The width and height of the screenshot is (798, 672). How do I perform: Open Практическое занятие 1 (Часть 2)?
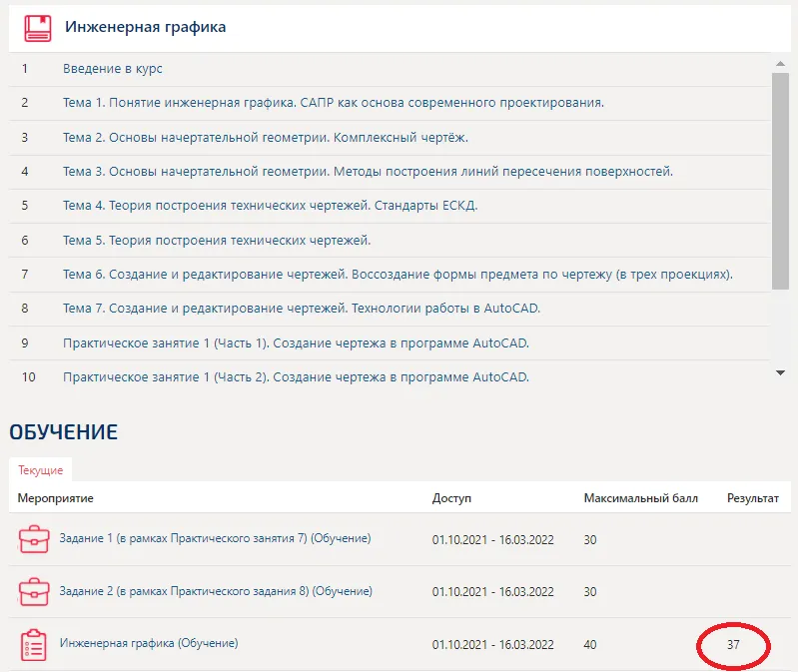pos(296,376)
